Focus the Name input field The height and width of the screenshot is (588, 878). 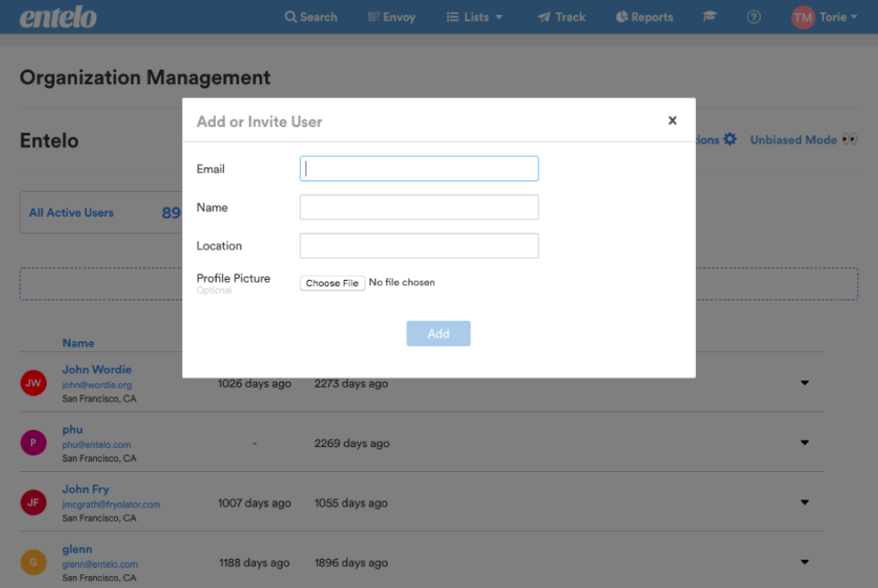coord(419,208)
